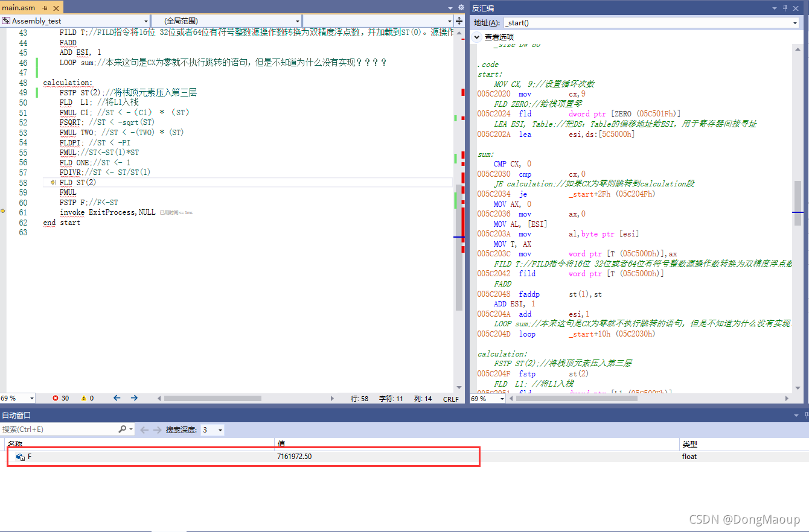Viewport: 809px width, 532px height.
Task: Click line 46 LOOP sum in editor
Action: [x=222, y=63]
